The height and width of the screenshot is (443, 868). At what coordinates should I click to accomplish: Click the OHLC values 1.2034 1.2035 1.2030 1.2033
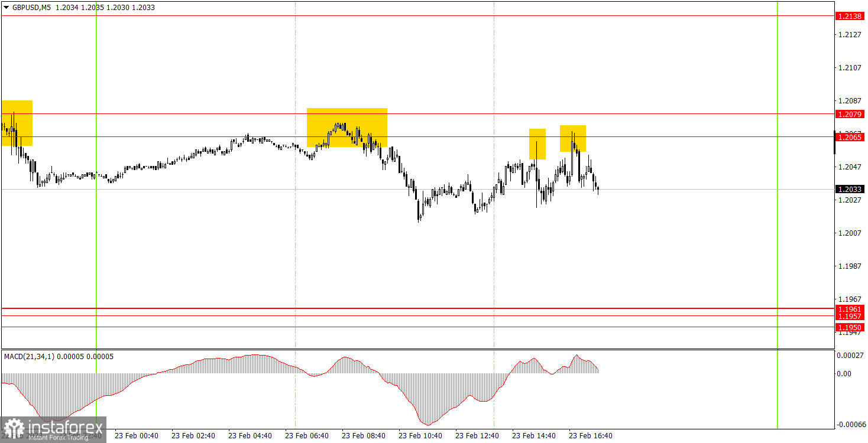[x=105, y=8]
